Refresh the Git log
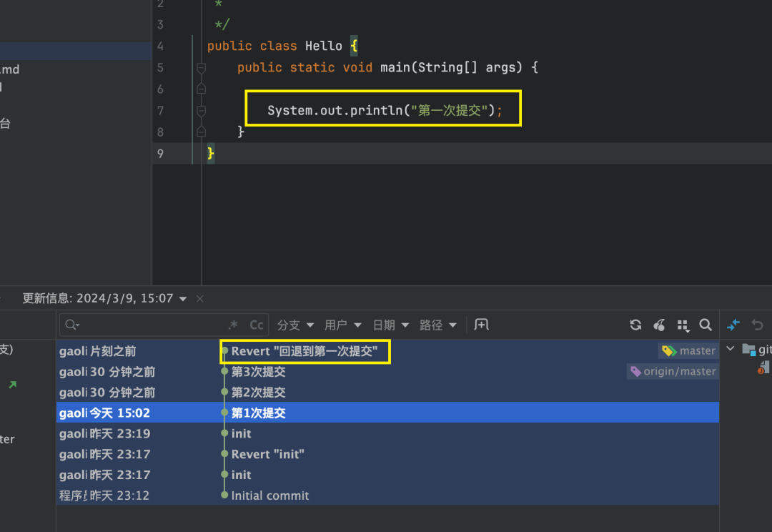 635,325
